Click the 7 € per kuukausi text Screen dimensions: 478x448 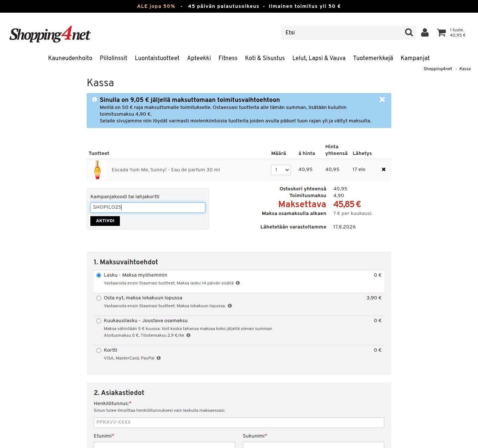pyautogui.click(x=353, y=214)
